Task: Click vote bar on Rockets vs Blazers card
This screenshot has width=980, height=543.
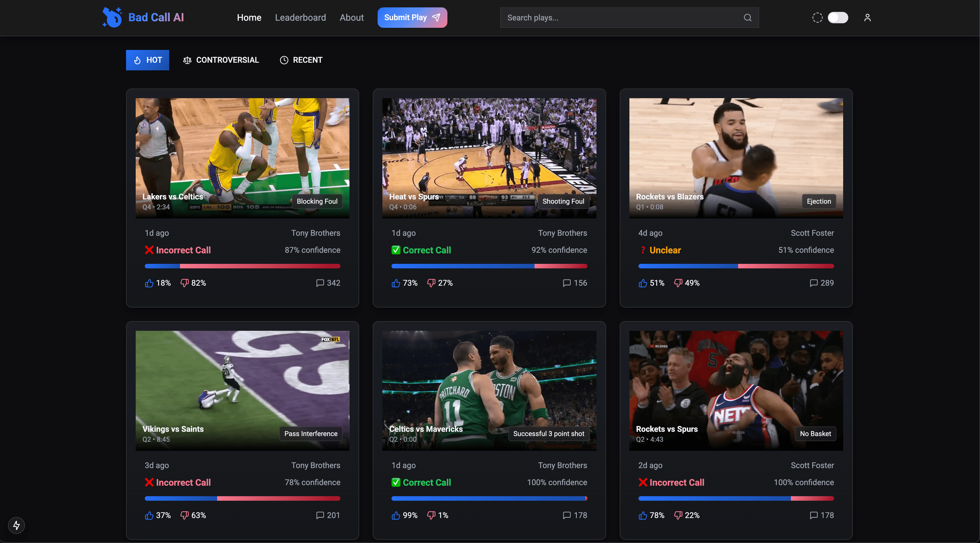Action: click(736, 266)
